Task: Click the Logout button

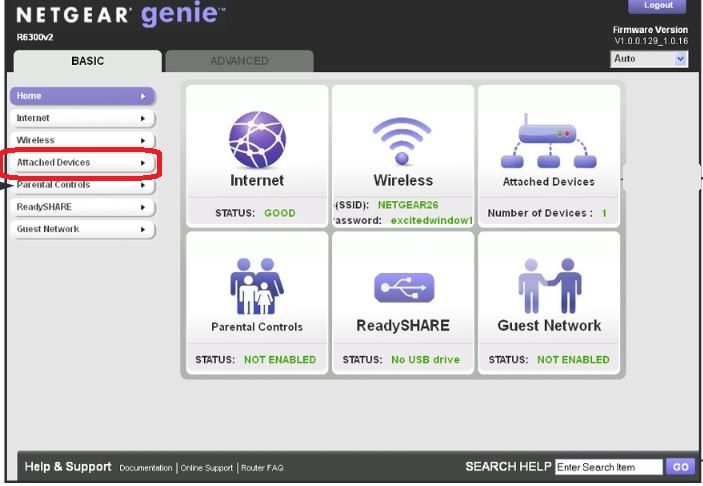Action: point(658,6)
